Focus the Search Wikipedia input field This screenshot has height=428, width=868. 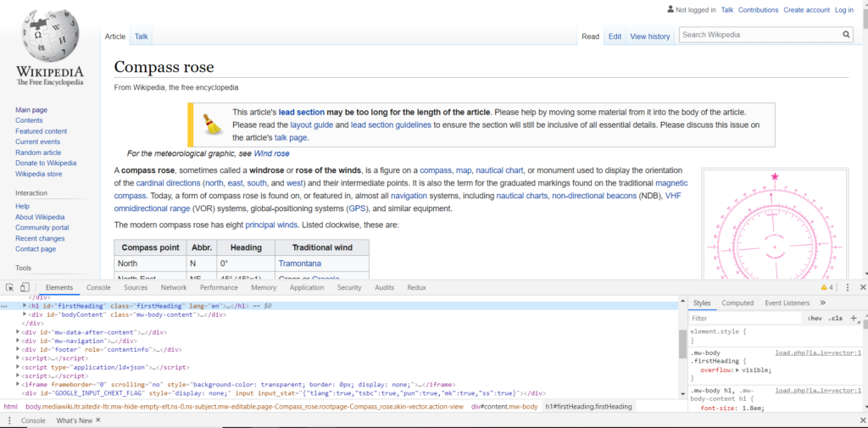point(759,35)
